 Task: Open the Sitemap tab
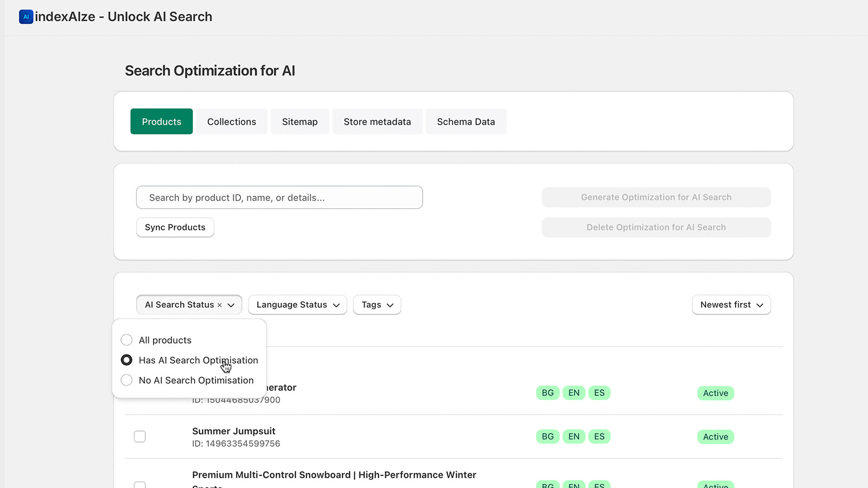pyautogui.click(x=299, y=121)
